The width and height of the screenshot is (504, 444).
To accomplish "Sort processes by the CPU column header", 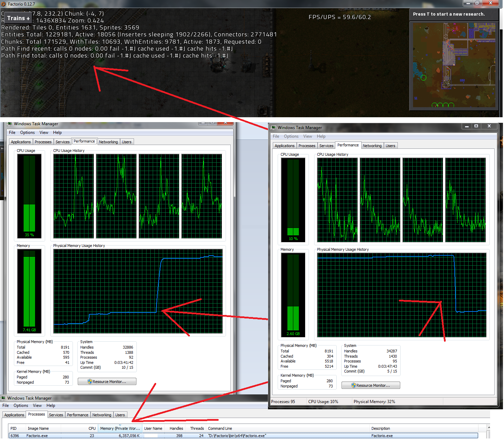I will click(79, 428).
